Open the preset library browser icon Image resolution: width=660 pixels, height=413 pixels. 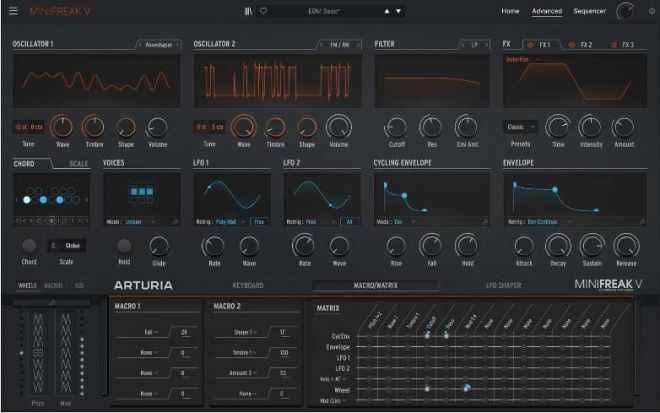tap(248, 11)
